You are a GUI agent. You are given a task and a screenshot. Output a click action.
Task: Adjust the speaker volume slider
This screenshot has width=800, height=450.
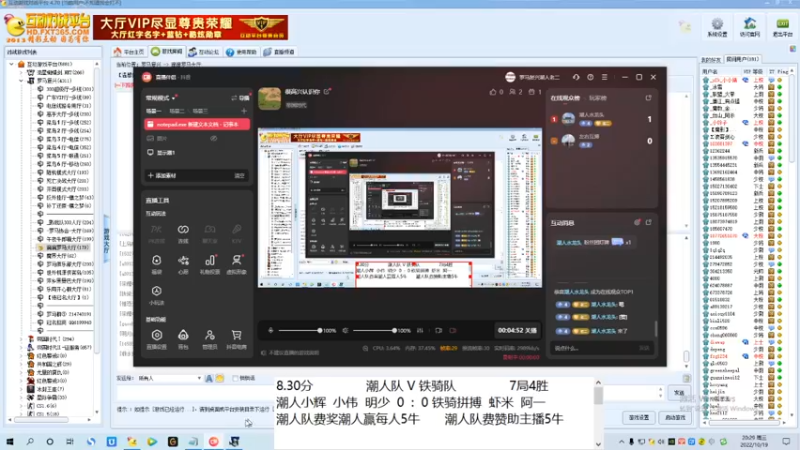coord(374,331)
